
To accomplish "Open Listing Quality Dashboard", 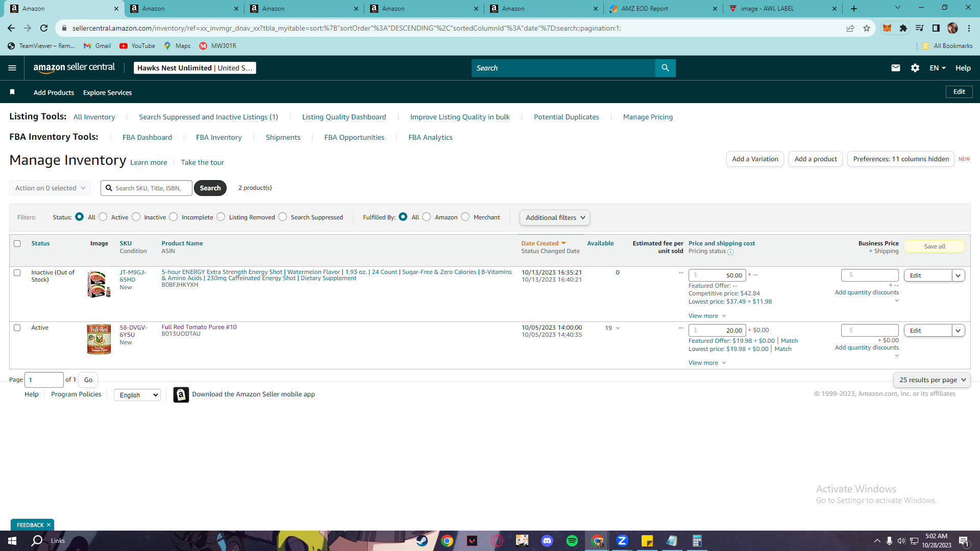I will coord(344,117).
